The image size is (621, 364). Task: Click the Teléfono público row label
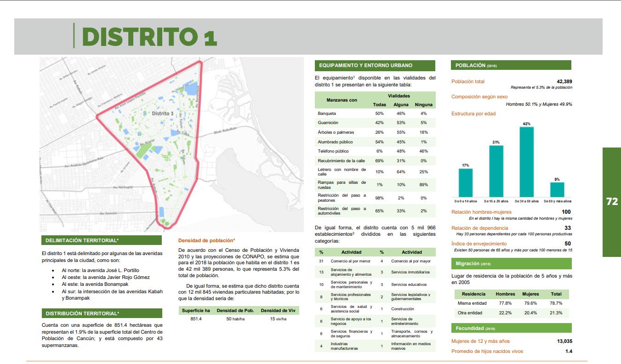pos(333,151)
